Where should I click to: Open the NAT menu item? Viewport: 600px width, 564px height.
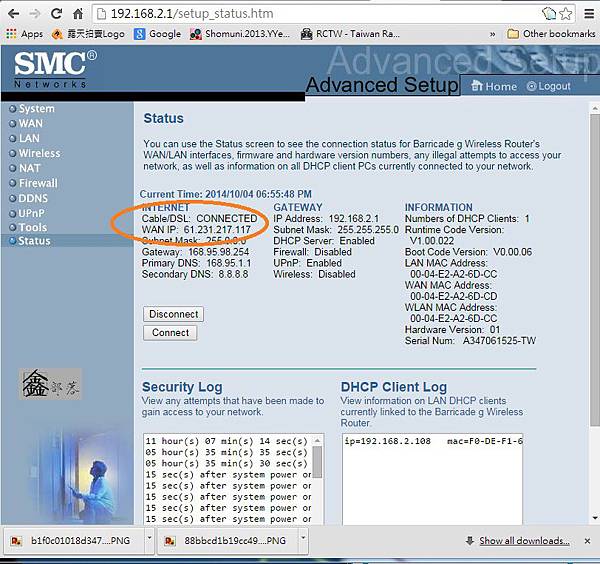[x=25, y=168]
